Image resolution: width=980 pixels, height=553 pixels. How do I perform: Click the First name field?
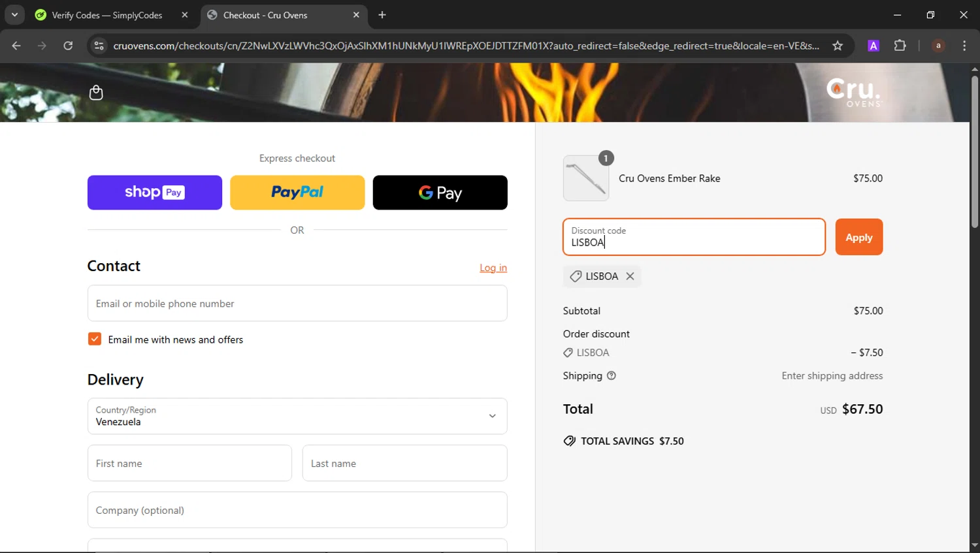click(189, 463)
